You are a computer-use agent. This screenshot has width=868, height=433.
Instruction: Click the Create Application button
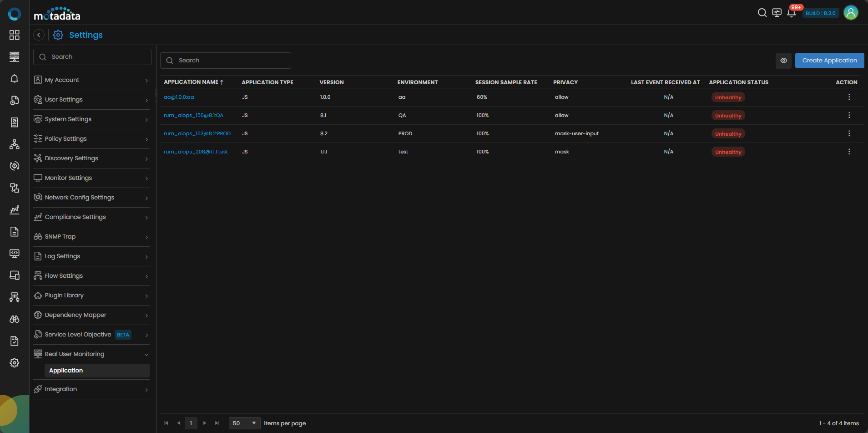pyautogui.click(x=829, y=61)
